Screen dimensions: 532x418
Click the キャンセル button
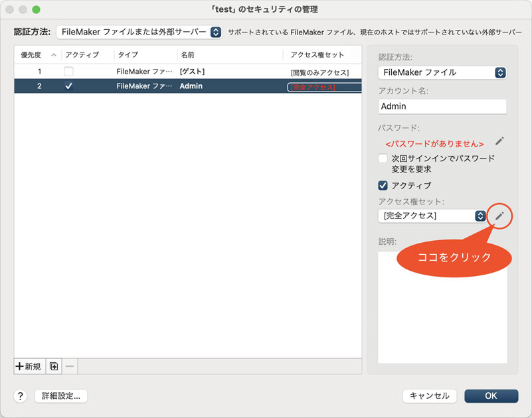coord(430,396)
